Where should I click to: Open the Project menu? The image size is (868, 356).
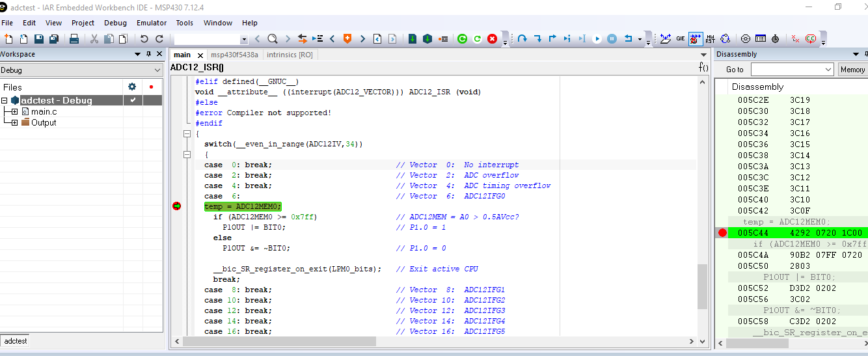[x=83, y=23]
